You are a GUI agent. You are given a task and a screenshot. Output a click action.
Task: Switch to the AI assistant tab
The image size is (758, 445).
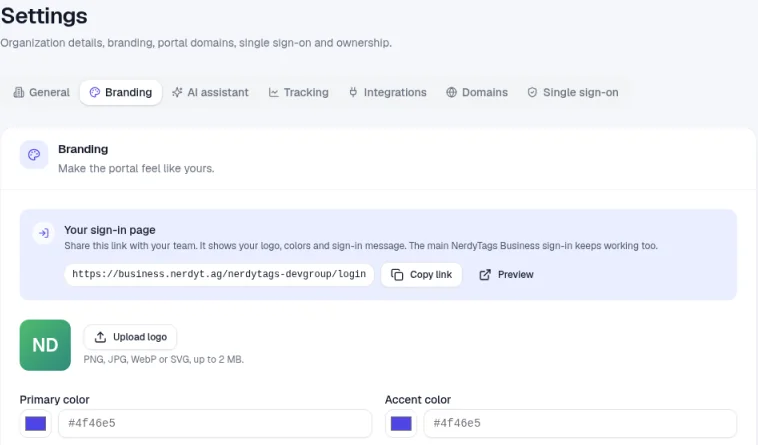[210, 92]
